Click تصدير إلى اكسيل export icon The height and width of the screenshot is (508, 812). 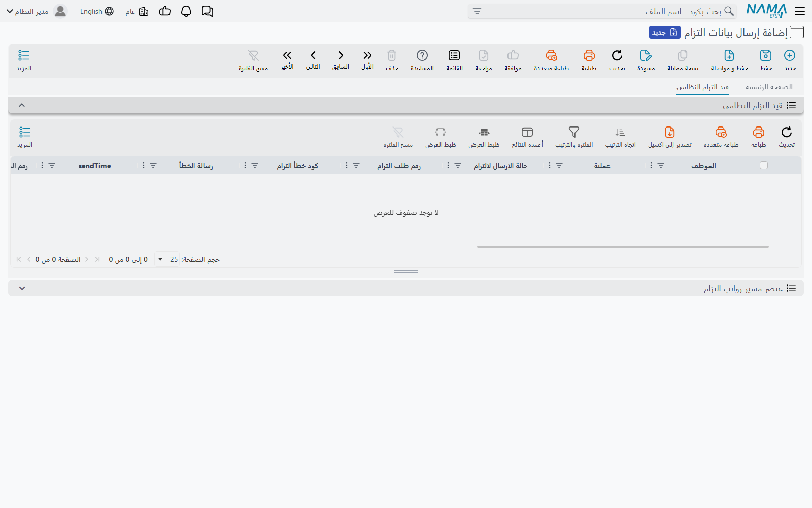[670, 132]
